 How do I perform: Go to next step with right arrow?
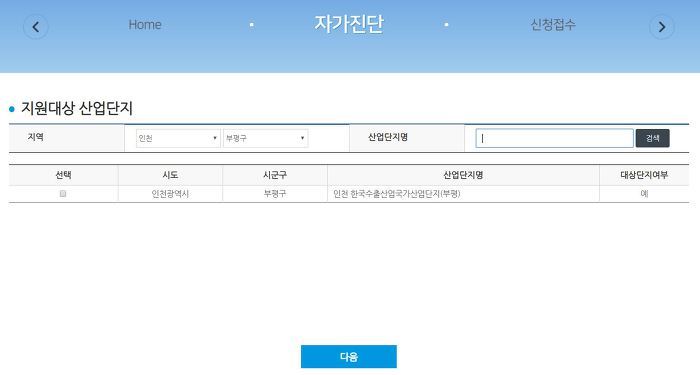coord(662,27)
